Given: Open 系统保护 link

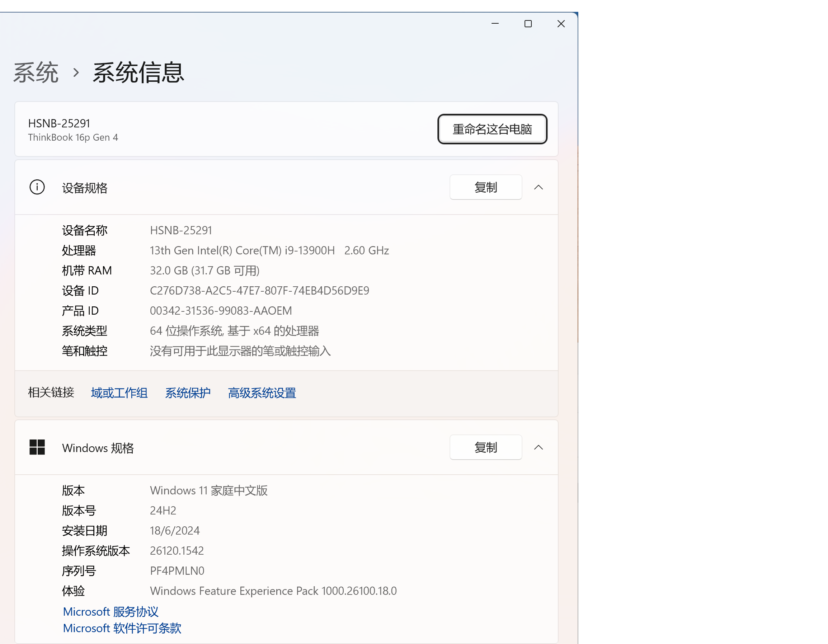Looking at the screenshot, I should coord(188,393).
